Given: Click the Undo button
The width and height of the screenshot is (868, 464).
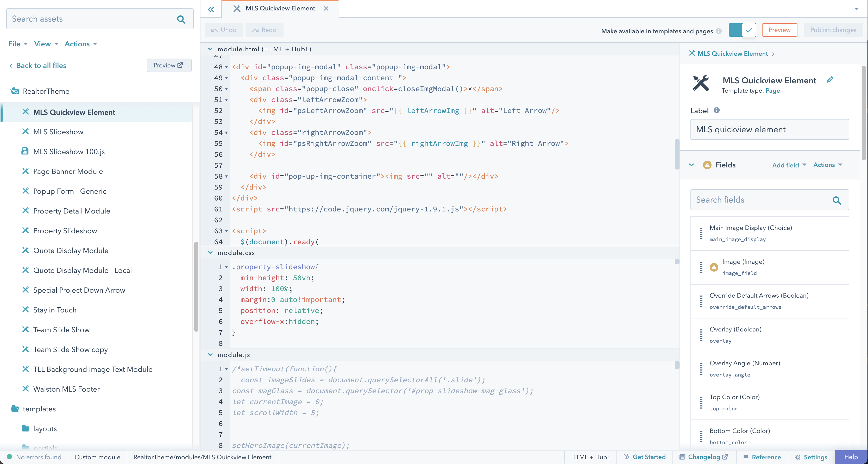Looking at the screenshot, I should click(224, 30).
